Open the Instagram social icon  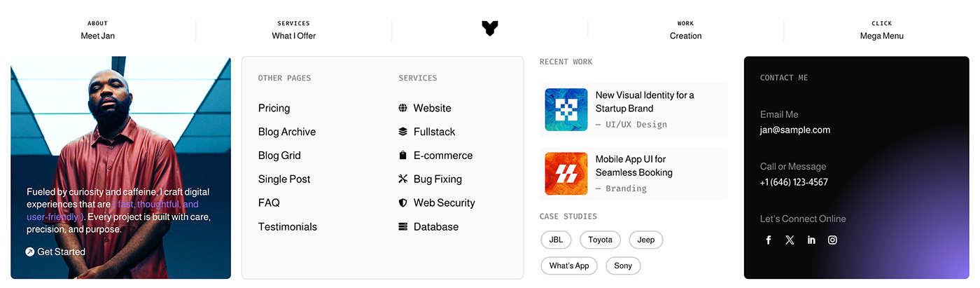tap(832, 240)
